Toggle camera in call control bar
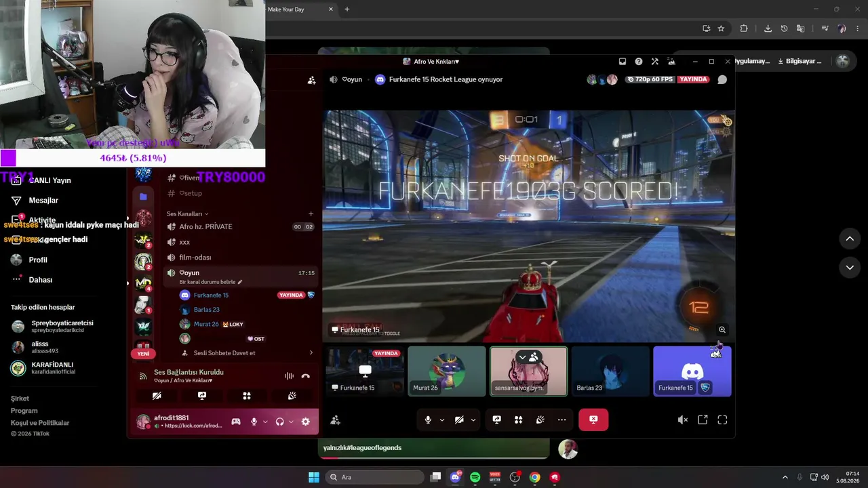The image size is (868, 488). [x=459, y=420]
